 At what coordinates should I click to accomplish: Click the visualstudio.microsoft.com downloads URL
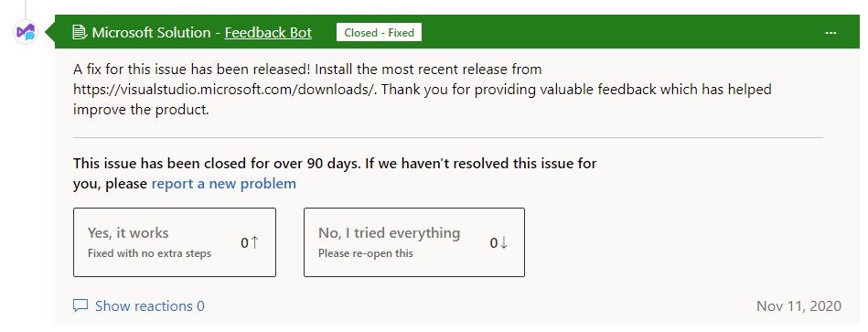click(224, 90)
